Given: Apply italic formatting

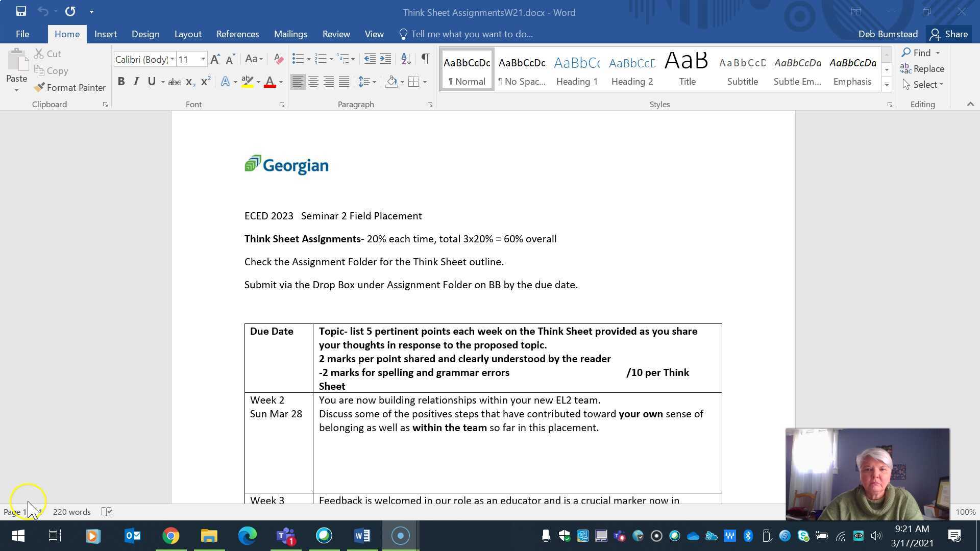Looking at the screenshot, I should tap(136, 82).
